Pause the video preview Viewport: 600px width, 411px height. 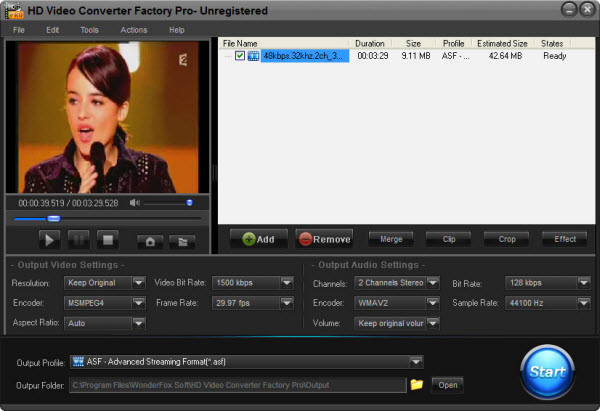coord(79,239)
